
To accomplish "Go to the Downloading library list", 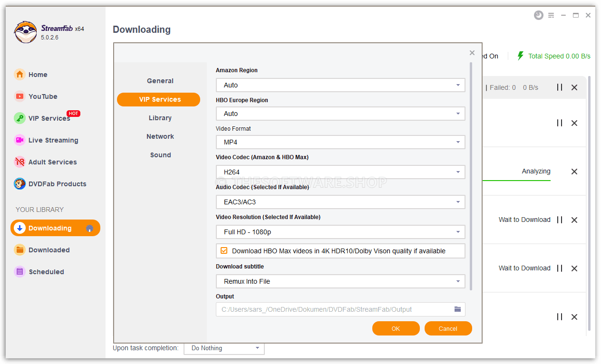I will [55, 228].
